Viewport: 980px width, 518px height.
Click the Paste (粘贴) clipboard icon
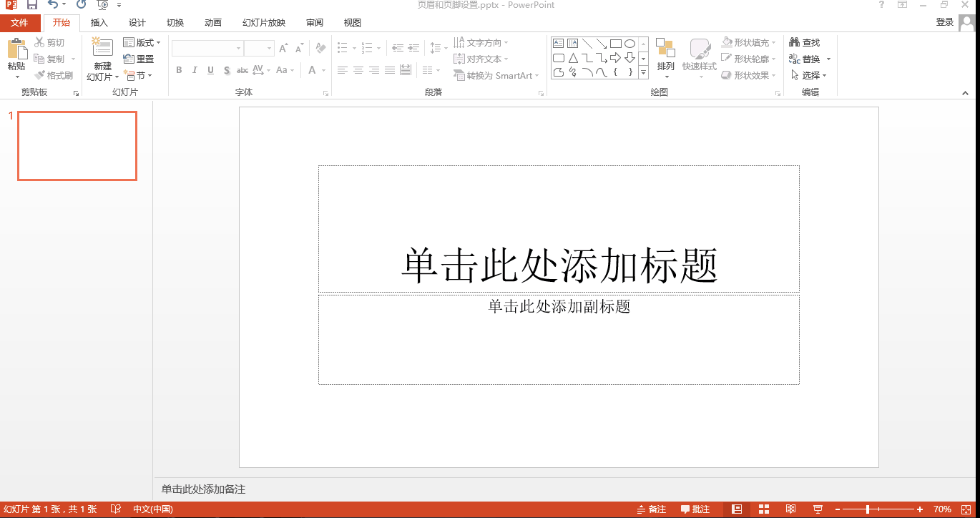pos(16,49)
